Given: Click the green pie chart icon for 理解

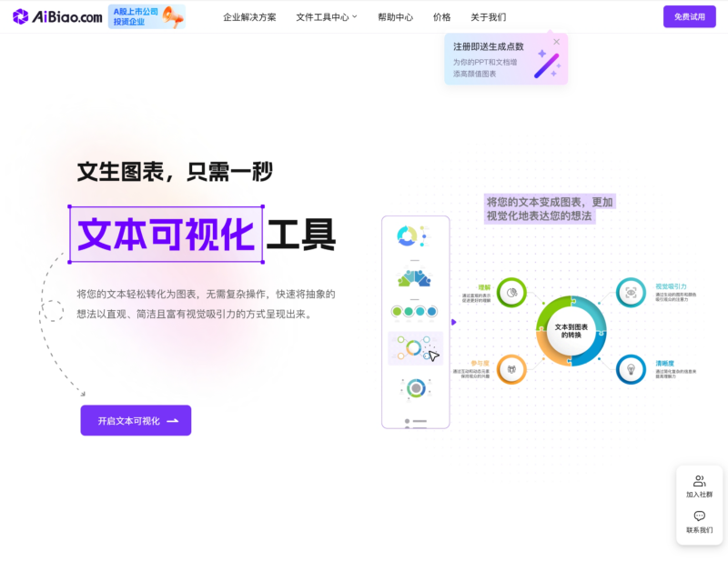Looking at the screenshot, I should (511, 293).
